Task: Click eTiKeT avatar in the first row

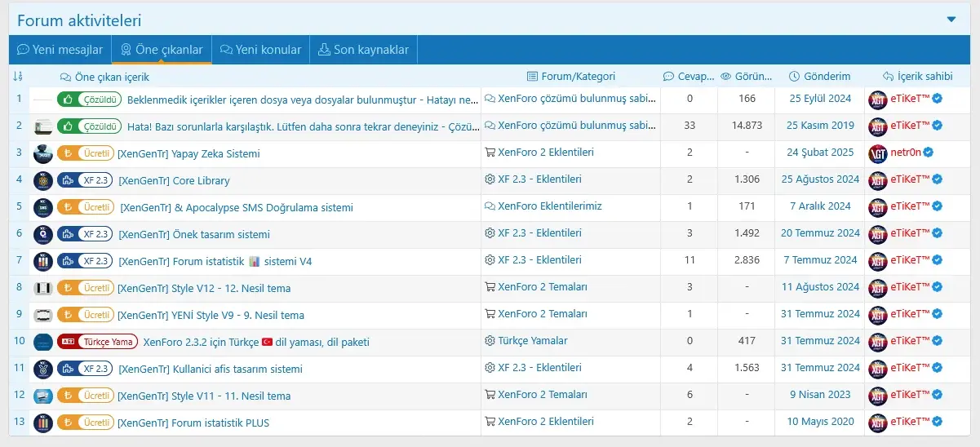Action: tap(878, 100)
